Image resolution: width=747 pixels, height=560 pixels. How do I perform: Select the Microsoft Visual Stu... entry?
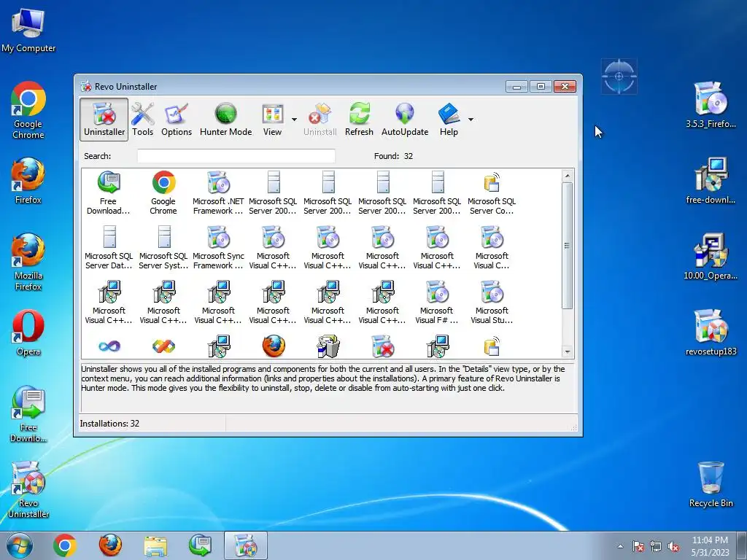coord(492,303)
